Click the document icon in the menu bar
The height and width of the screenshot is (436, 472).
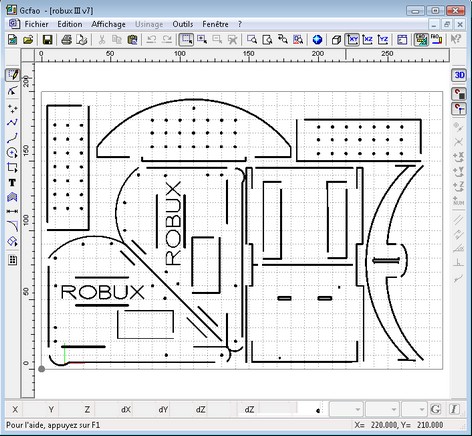coord(14,24)
